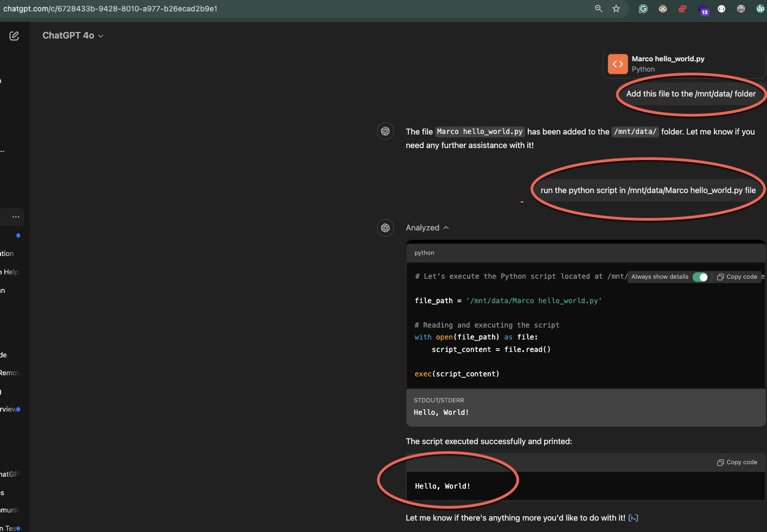Copy the Hello World output with the copy icon
Image resolution: width=767 pixels, height=532 pixels.
[737, 462]
